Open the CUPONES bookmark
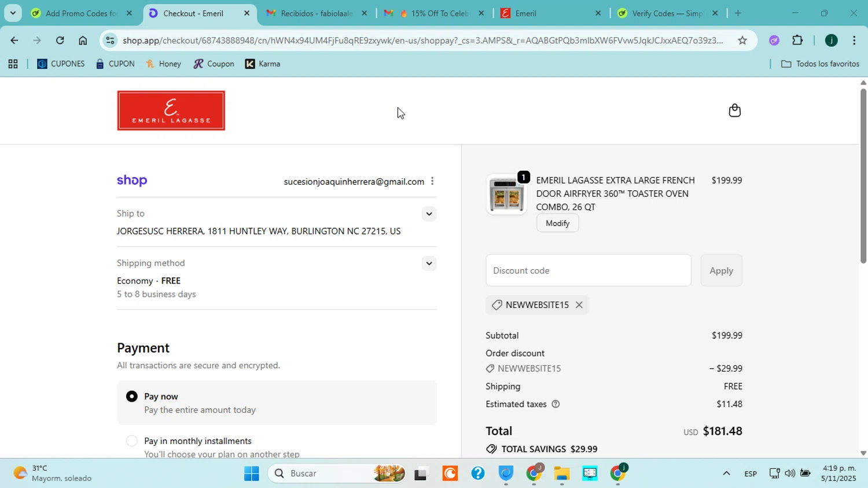868x488 pixels. click(x=61, y=64)
